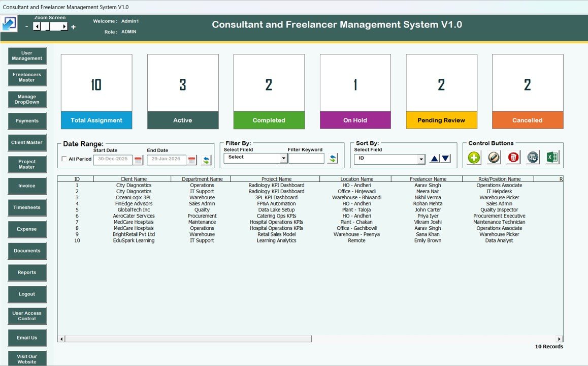Open the Start Date calendar picker
588x366 pixels.
pyautogui.click(x=138, y=160)
